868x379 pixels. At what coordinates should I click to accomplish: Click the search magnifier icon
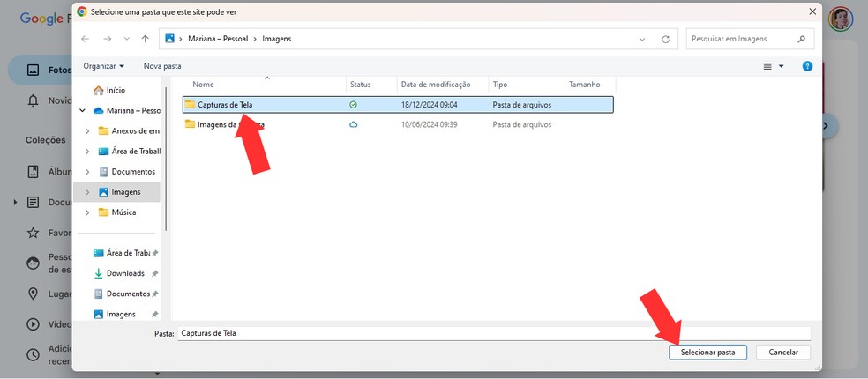pyautogui.click(x=802, y=39)
